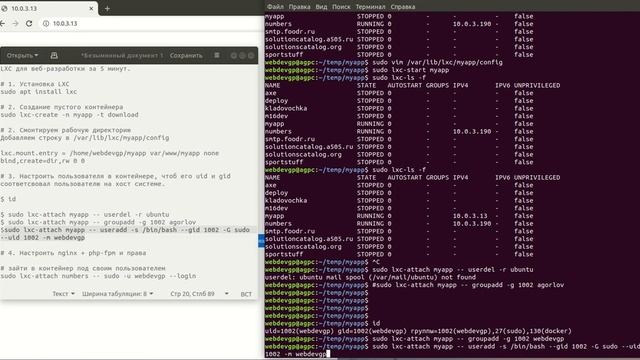Open a new browser tab
640x360 pixels.
click(107, 8)
